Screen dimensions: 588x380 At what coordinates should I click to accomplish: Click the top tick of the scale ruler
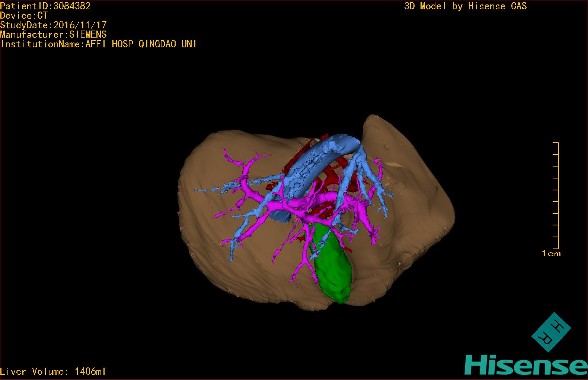pyautogui.click(x=556, y=143)
